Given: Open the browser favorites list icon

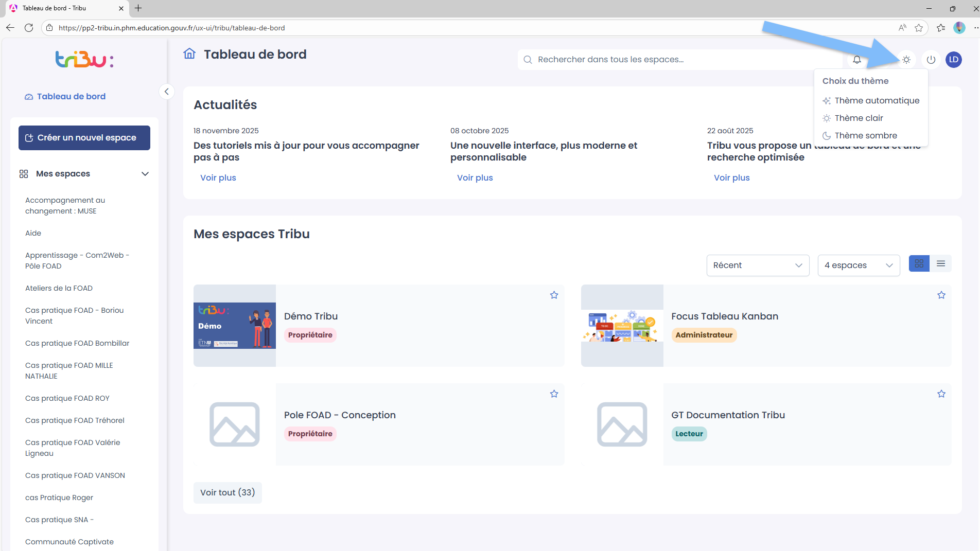Looking at the screenshot, I should pyautogui.click(x=941, y=28).
